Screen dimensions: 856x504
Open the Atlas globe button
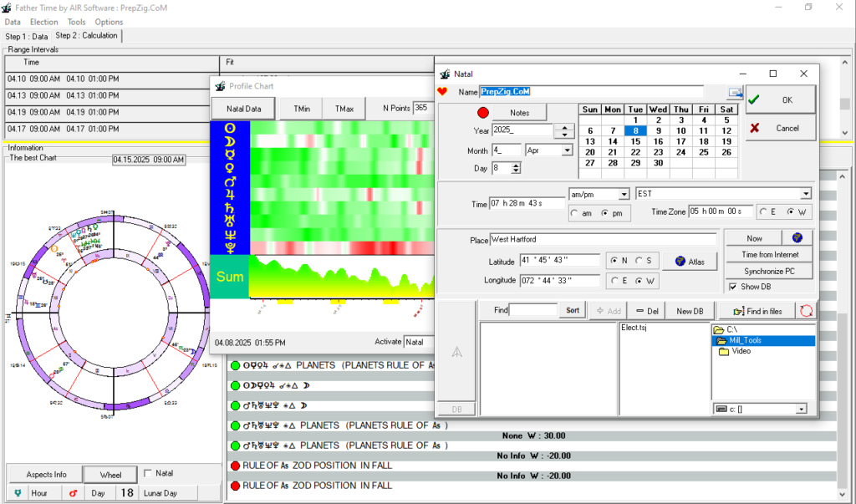coord(689,262)
